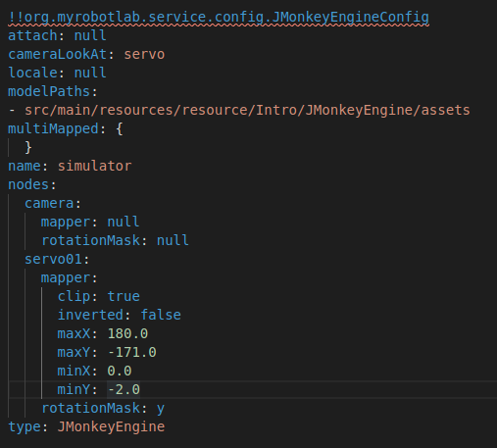497x448 pixels.
Task: Click camera's mapper null value
Action: pyautogui.click(x=124, y=222)
